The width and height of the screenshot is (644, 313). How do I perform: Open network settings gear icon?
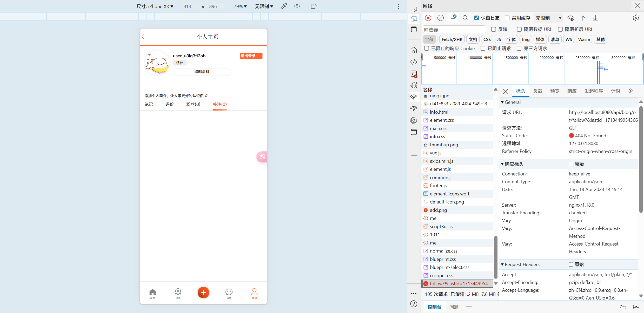[636, 18]
